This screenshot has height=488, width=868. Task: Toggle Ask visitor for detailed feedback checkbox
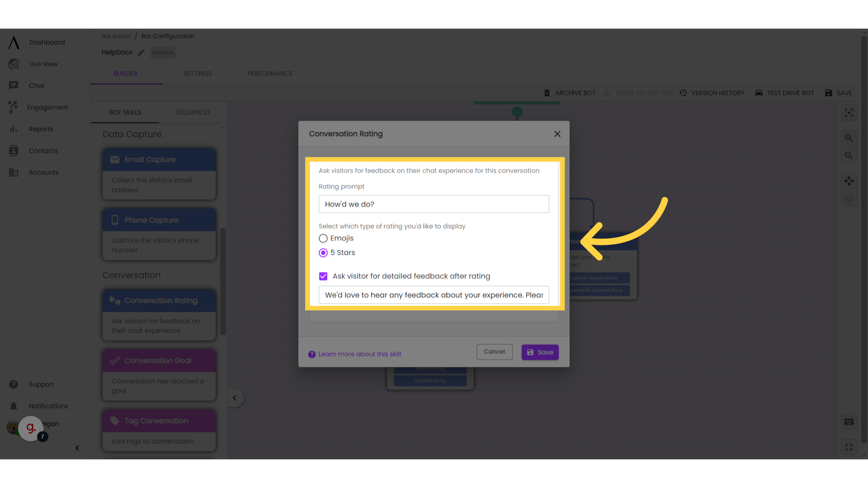tap(323, 276)
